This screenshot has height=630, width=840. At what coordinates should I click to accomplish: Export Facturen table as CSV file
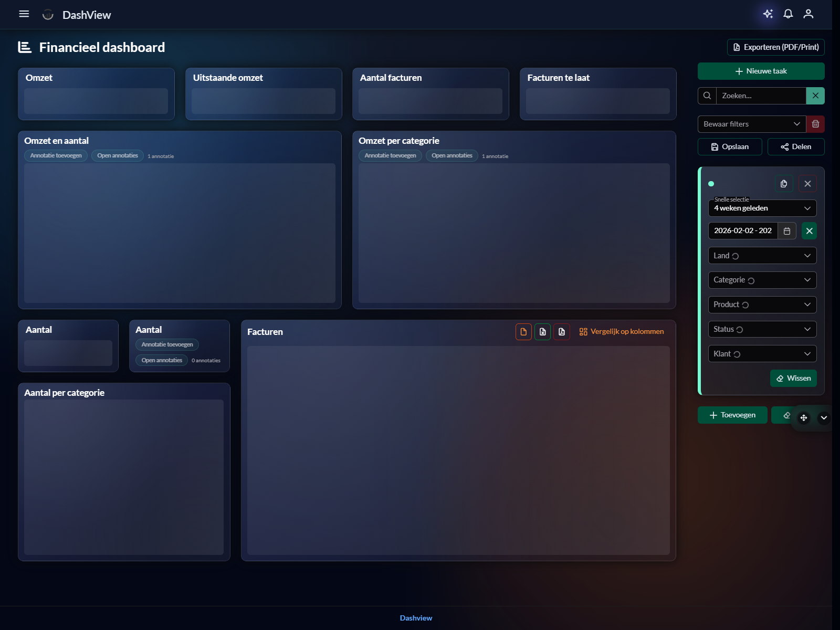[x=523, y=331]
